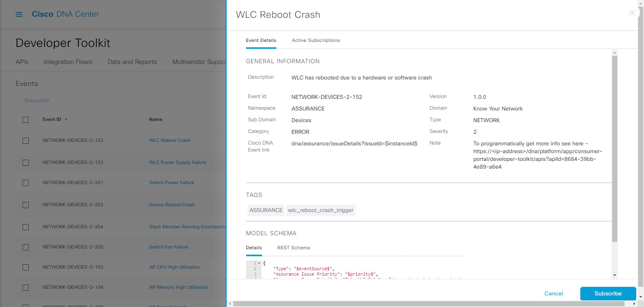644x307 pixels.
Task: Click inside the JSON schema editor
Action: click(363, 269)
